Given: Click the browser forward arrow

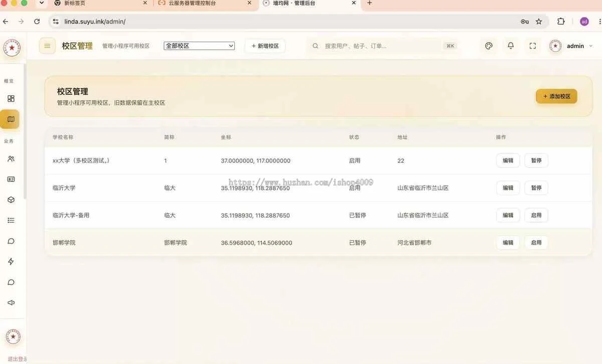Looking at the screenshot, I should pyautogui.click(x=21, y=22).
